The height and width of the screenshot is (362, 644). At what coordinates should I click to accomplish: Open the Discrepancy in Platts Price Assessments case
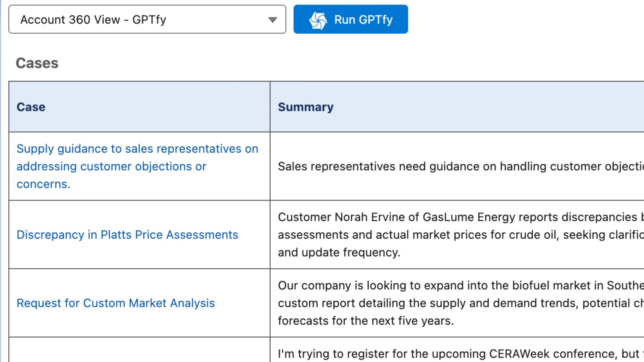coord(127,234)
